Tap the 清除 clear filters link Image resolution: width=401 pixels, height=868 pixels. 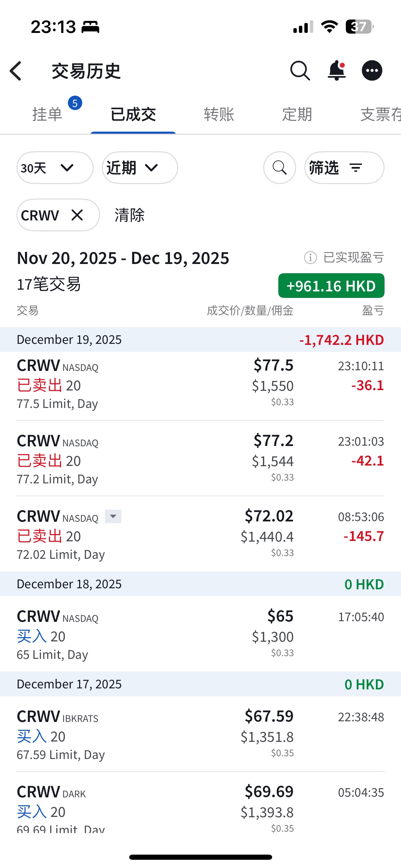pyautogui.click(x=130, y=215)
